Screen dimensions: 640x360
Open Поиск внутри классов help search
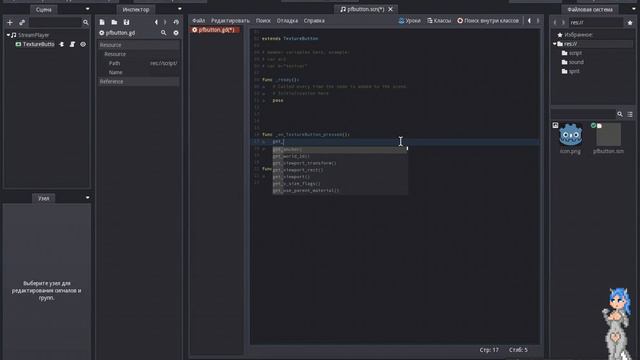click(488, 20)
